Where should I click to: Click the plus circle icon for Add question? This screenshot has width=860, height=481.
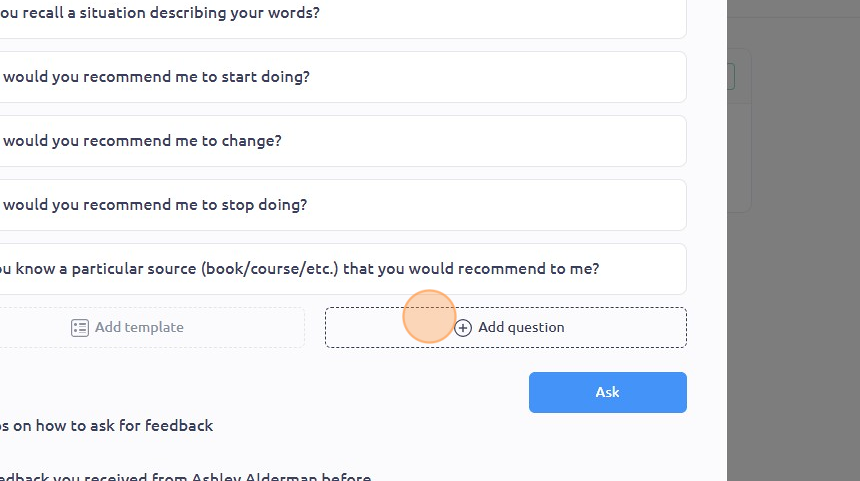coord(463,328)
